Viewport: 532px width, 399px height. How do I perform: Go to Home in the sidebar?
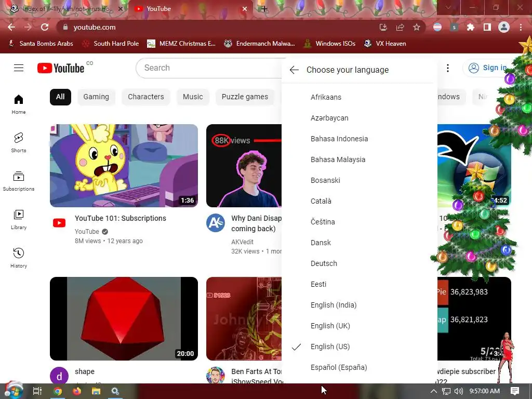pos(19,104)
